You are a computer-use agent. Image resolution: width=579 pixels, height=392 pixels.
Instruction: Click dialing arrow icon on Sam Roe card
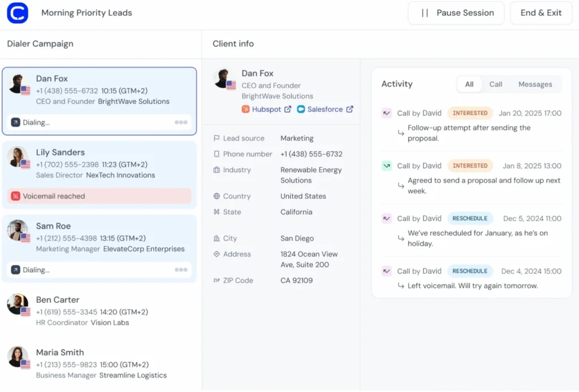(x=15, y=270)
